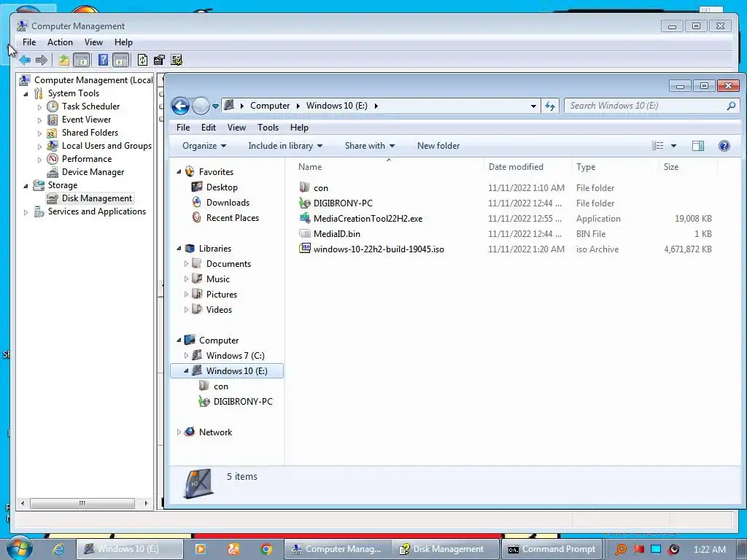Open Explorer View menu
Screen dimensions: 747x560
[236, 128]
